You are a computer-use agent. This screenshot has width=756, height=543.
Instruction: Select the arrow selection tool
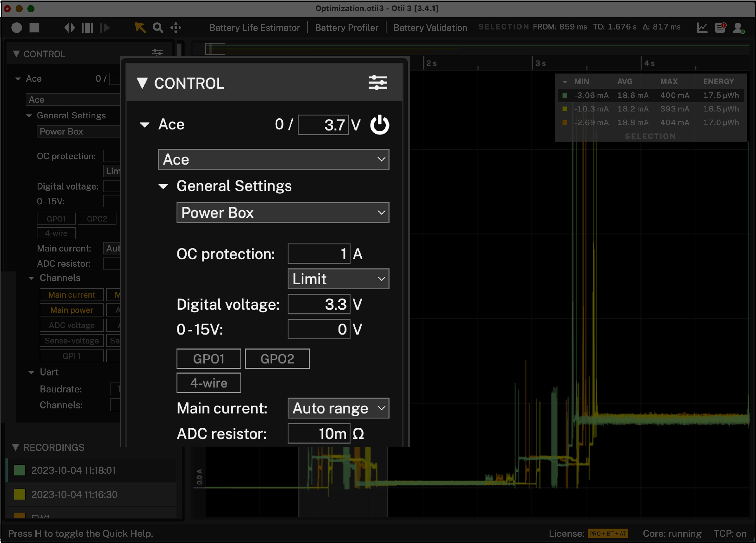tap(140, 28)
